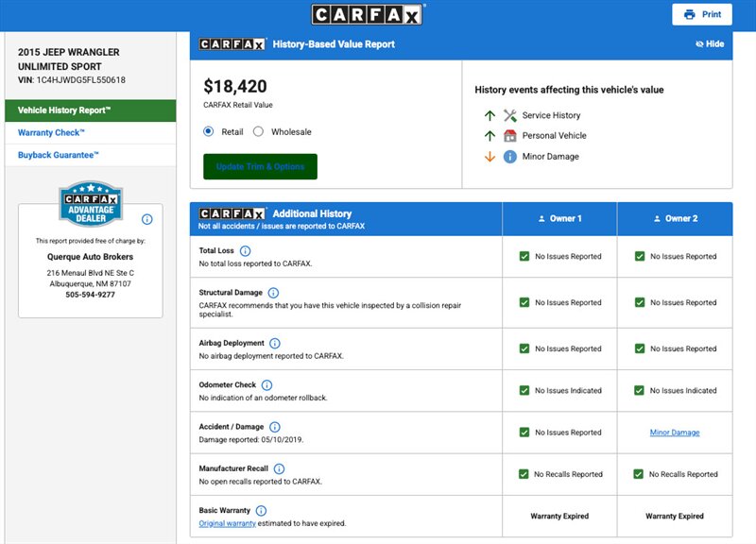Click the CARFAX Advantage Dealer info icon
Screen dimensions: 756x544
tap(147, 218)
